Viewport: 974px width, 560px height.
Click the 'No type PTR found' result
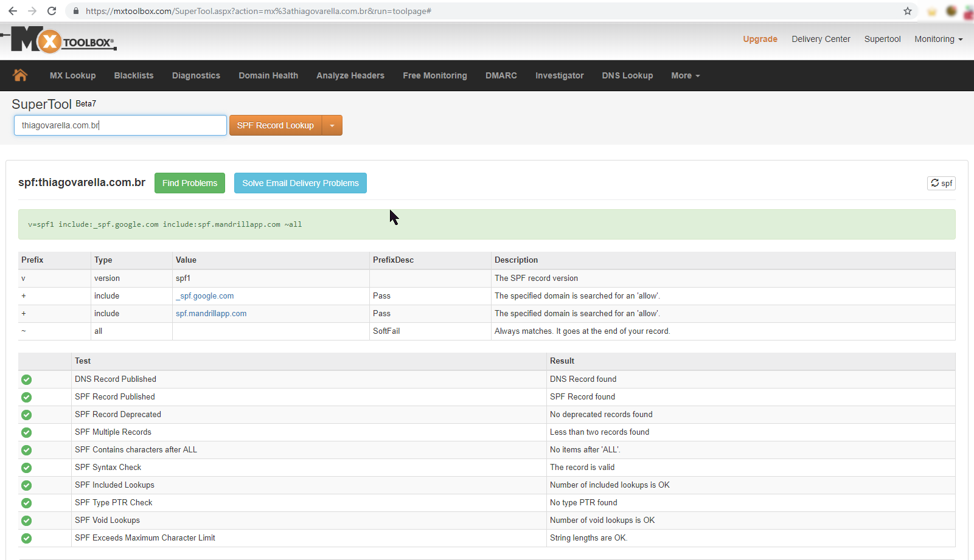583,503
